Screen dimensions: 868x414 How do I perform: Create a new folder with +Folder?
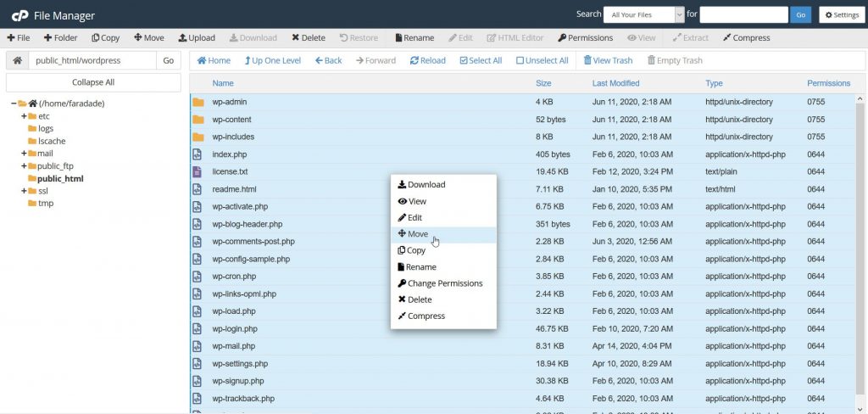[x=60, y=38]
